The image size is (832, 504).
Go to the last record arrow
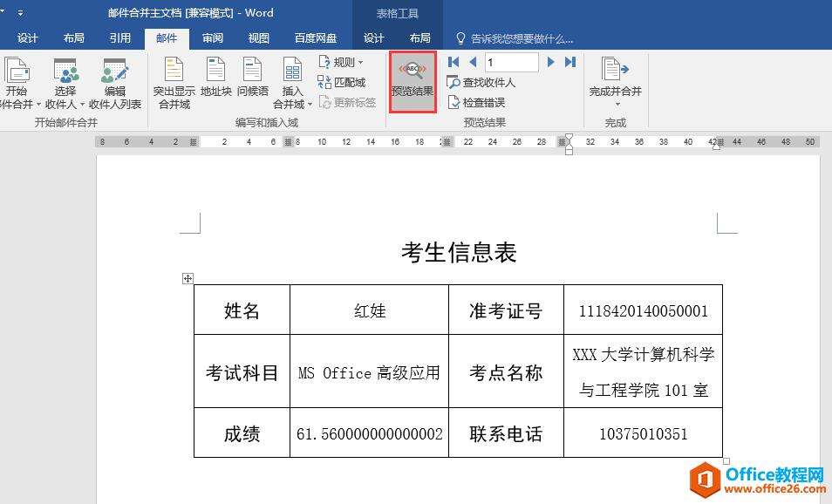(x=569, y=62)
